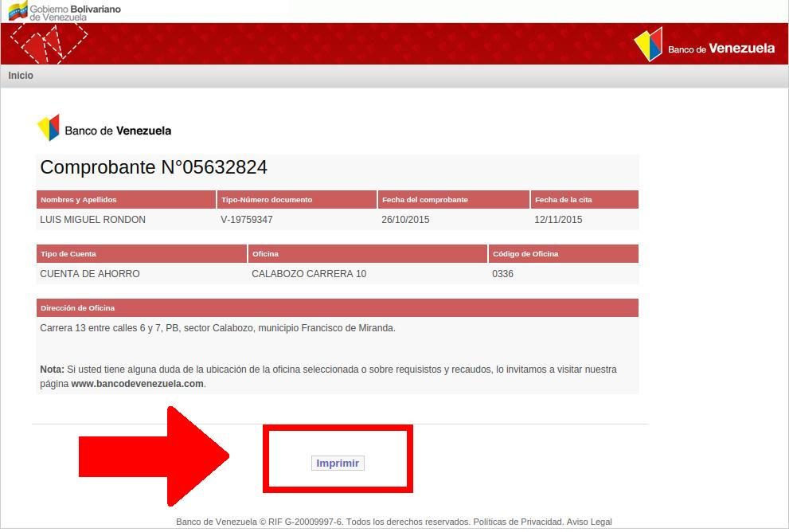This screenshot has width=789, height=532.
Task: Open the Políticas de Privacidad footer link
Action: [517, 522]
